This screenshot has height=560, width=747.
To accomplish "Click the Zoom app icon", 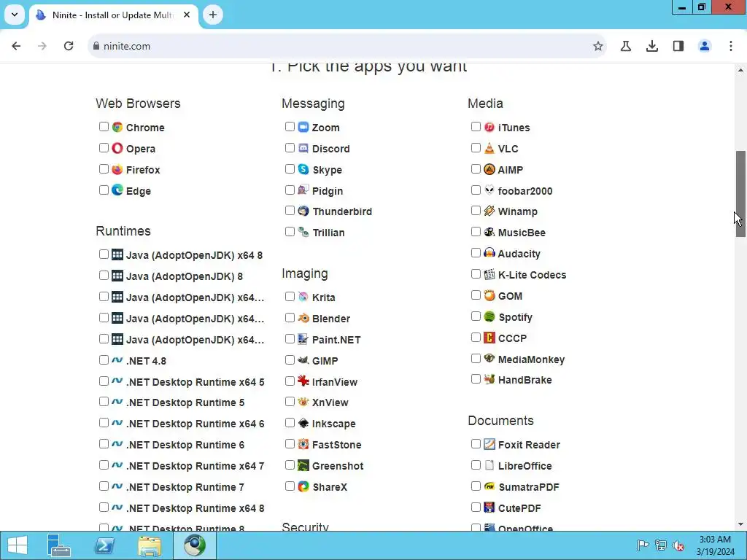I will click(x=303, y=127).
